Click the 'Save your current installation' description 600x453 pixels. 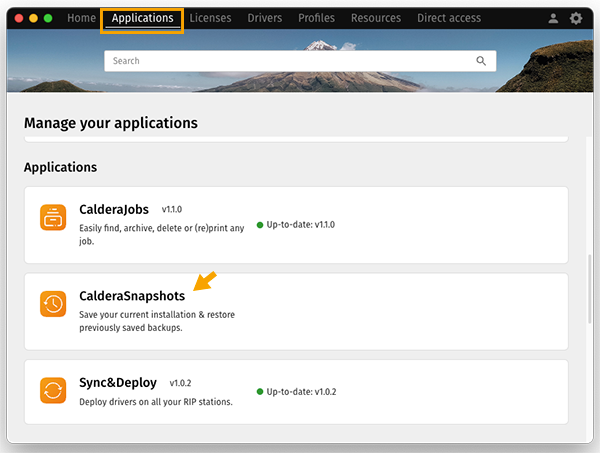tap(157, 321)
